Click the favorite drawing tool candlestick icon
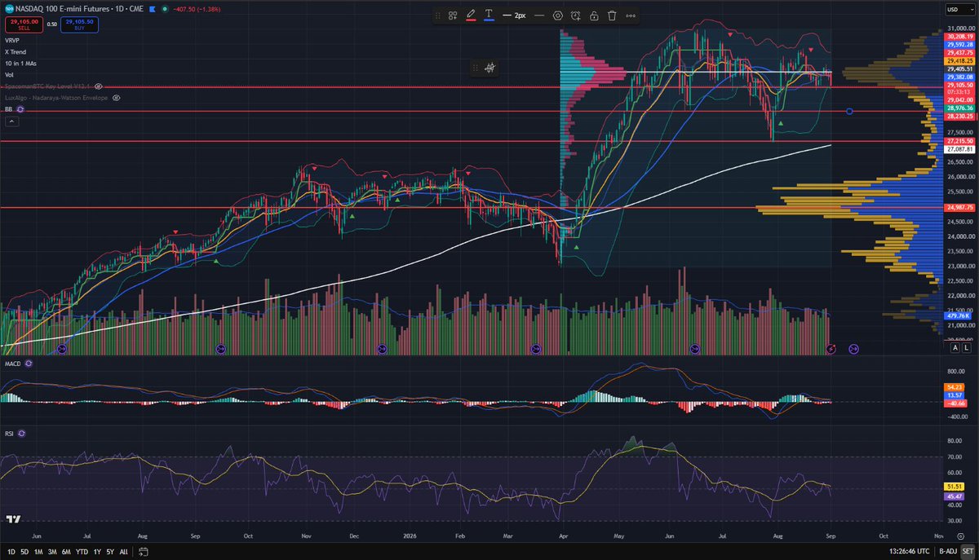 (491, 68)
